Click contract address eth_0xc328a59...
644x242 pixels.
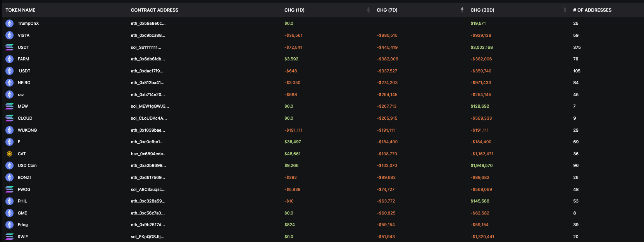148,201
